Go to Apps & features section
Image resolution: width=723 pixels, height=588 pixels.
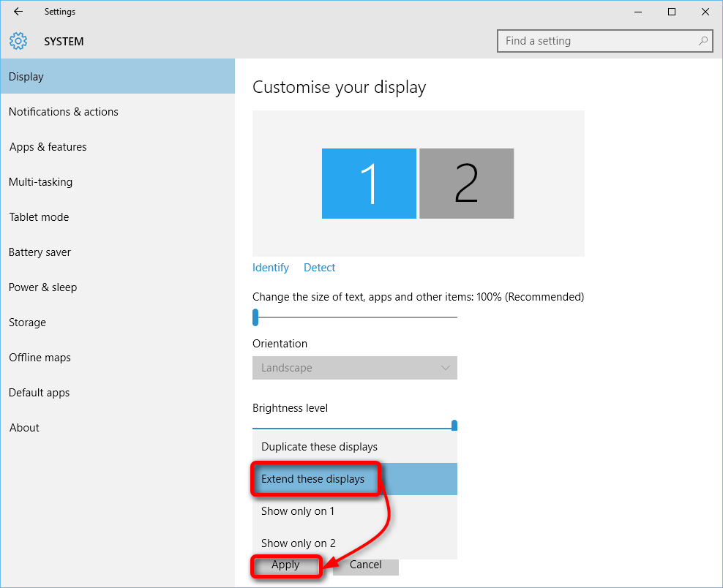click(x=48, y=147)
